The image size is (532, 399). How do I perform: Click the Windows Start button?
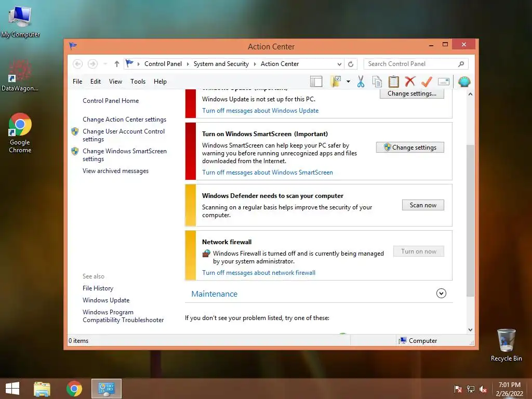tap(12, 389)
